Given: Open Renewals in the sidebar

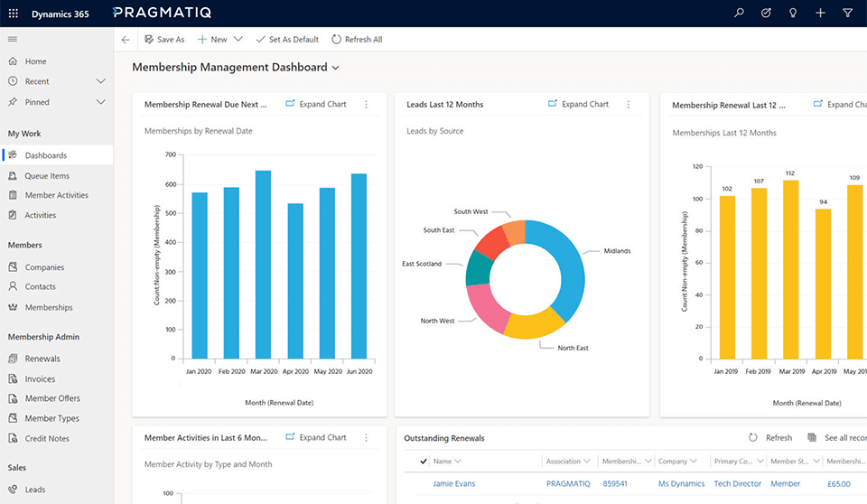Looking at the screenshot, I should (42, 359).
